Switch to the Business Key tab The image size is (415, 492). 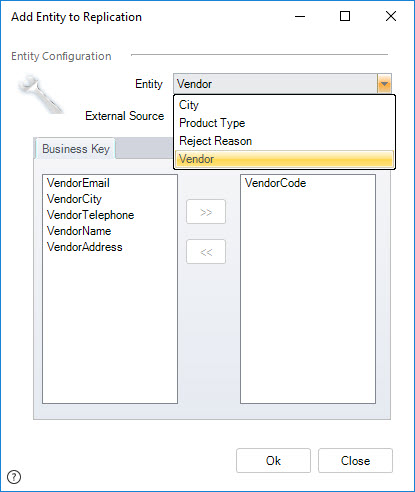76,149
